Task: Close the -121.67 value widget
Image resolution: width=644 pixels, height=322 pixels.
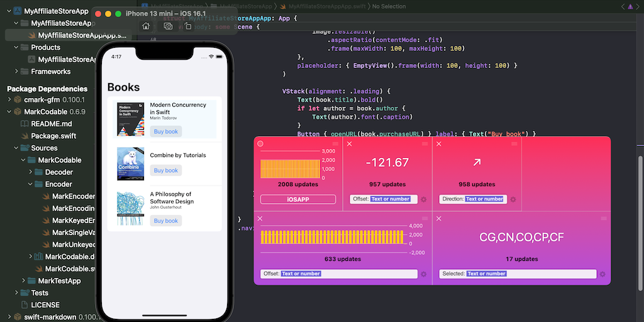Action: 350,144
